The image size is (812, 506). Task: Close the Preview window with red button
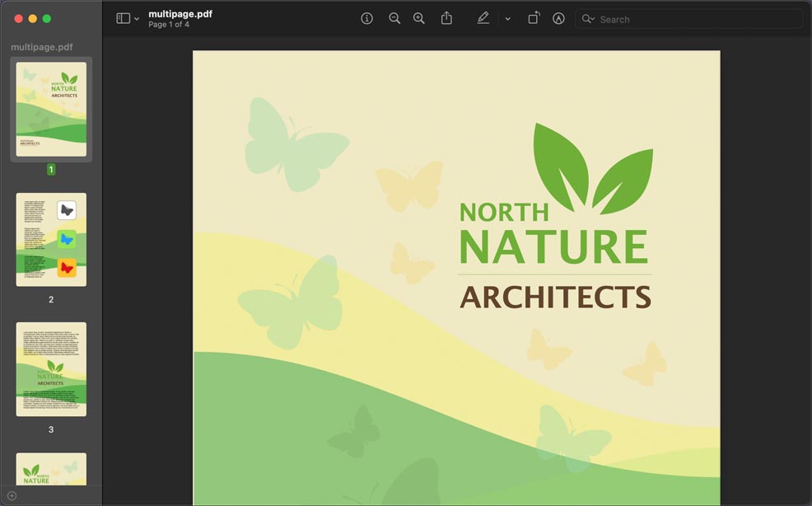click(x=19, y=19)
